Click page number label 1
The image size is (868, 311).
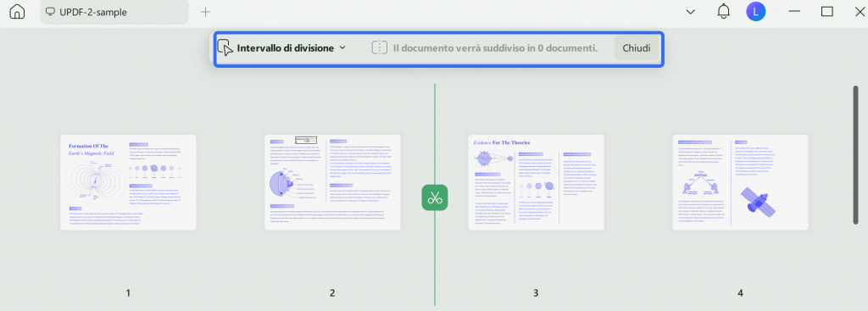click(x=129, y=292)
